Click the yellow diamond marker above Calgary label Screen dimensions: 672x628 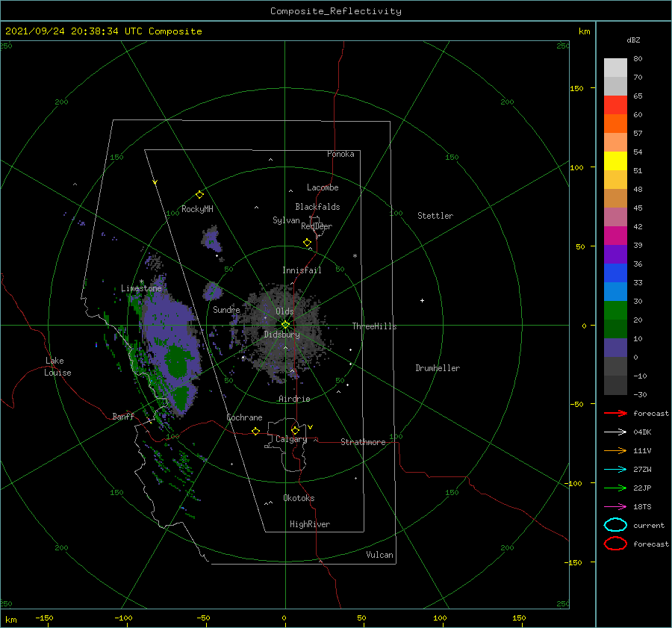pyautogui.click(x=295, y=430)
